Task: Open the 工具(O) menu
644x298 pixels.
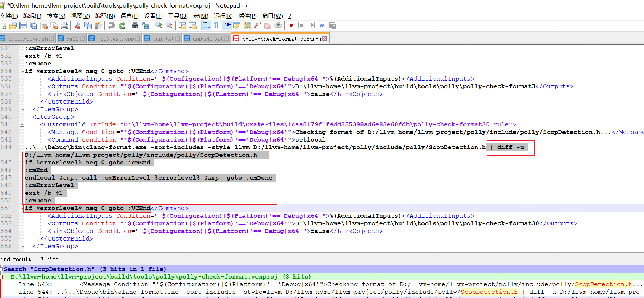Action: coord(178,16)
